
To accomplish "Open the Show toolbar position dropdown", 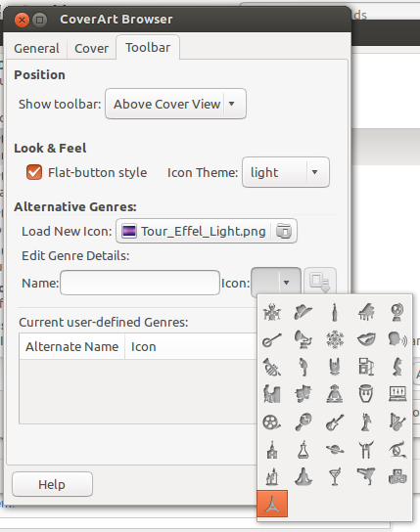I will coord(175,104).
